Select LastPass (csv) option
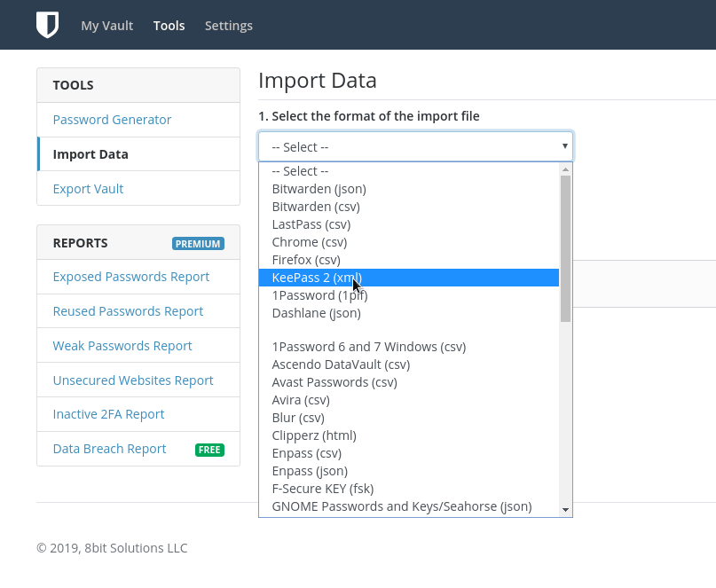The image size is (716, 588). pos(311,224)
